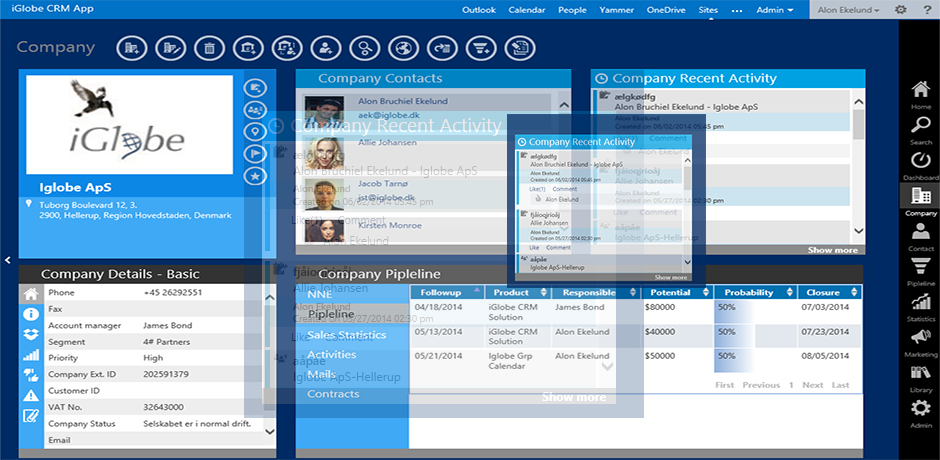Image resolution: width=940 pixels, height=460 pixels.
Task: Click the edit company pencil toolbar icon
Action: [170, 48]
